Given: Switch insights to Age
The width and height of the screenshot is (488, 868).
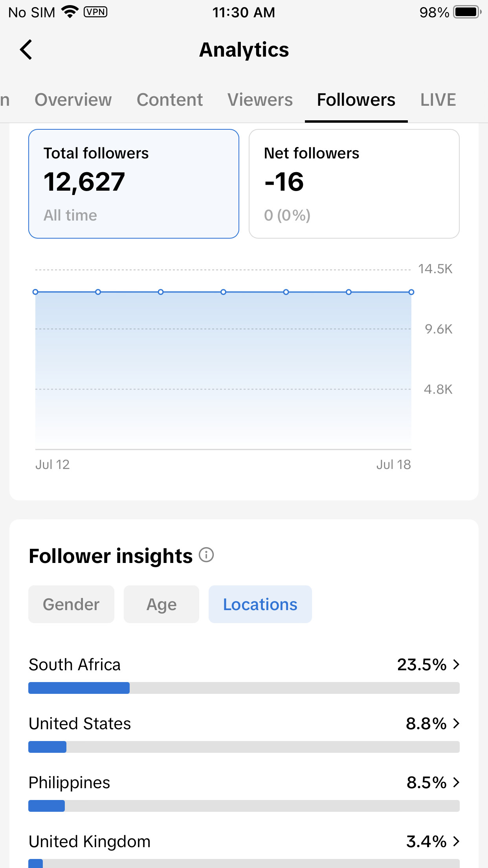Looking at the screenshot, I should 161,604.
